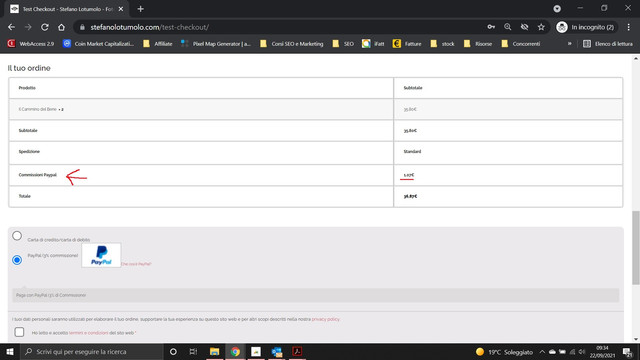Open the Pixel Map Generator bookmark
Viewport: 640px width, 360px height.
click(x=216, y=44)
